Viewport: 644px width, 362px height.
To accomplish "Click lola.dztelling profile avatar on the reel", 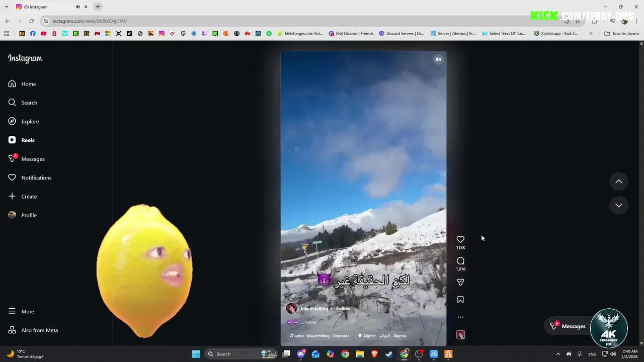I will pos(291,309).
